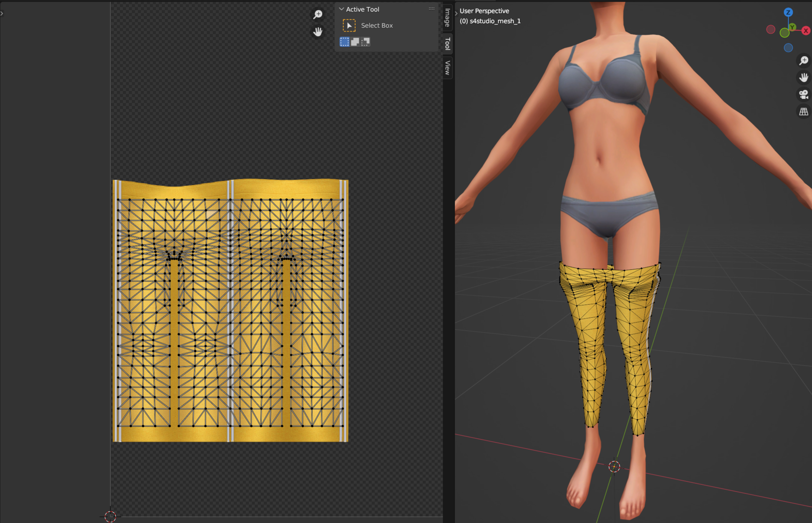Open the Image sidebar tab
The image size is (812, 523).
[x=448, y=17]
